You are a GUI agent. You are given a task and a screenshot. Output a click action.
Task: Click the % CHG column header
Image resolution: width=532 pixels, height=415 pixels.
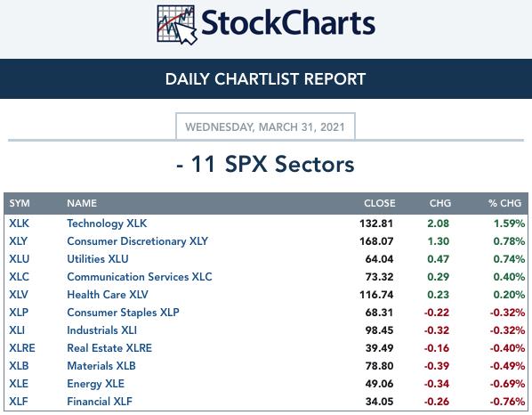(x=504, y=203)
